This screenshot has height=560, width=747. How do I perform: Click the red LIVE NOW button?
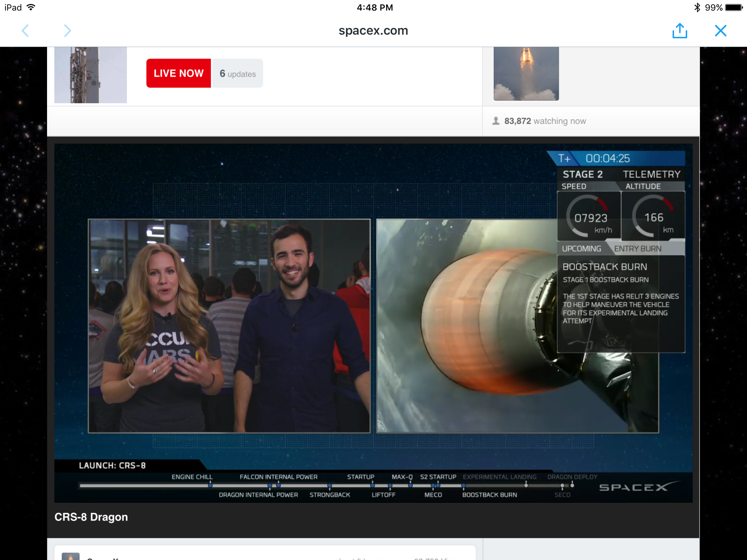[178, 73]
